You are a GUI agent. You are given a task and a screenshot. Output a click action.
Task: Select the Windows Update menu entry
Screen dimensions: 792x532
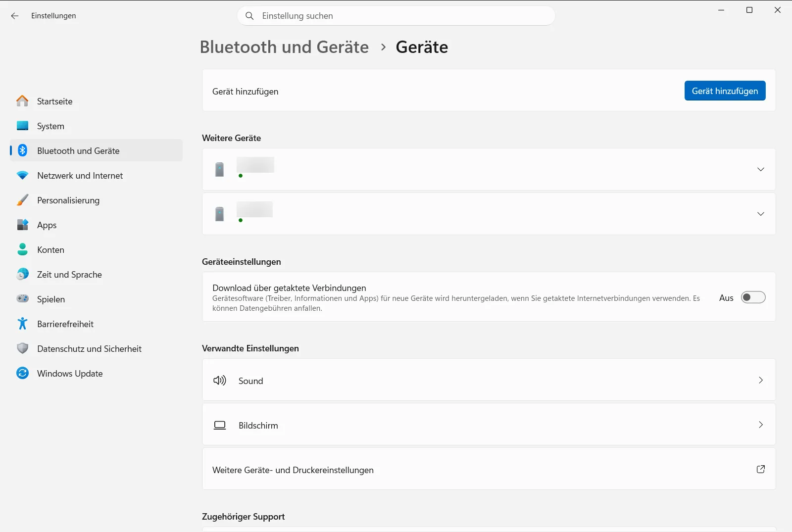96,373
